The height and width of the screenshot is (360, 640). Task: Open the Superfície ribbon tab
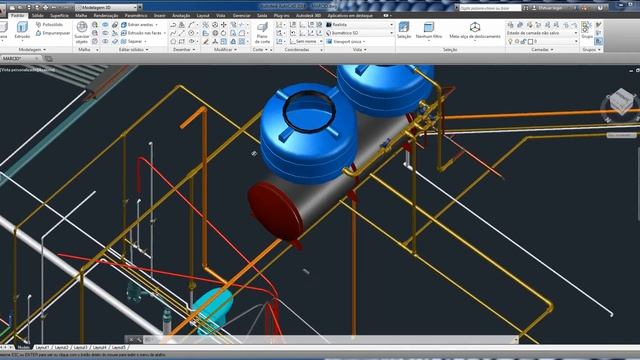coord(60,16)
